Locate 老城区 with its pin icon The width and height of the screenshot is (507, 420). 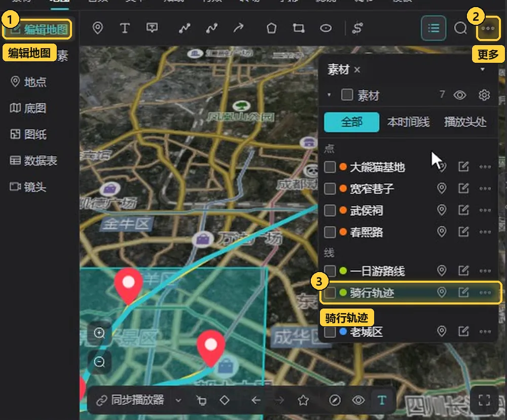click(442, 331)
